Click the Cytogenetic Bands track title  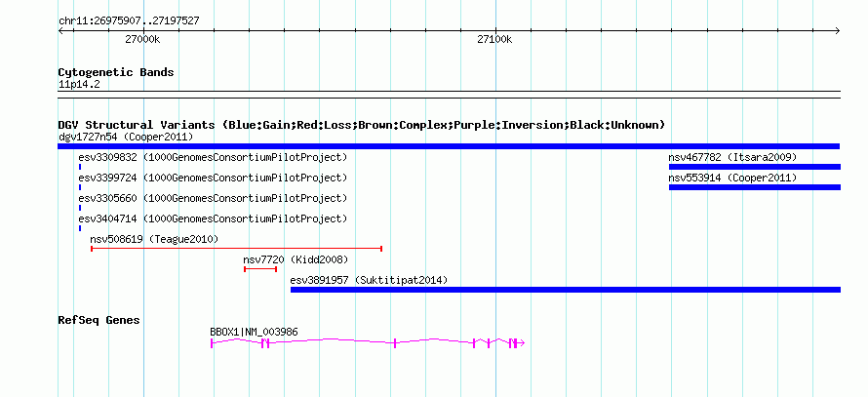(116, 72)
